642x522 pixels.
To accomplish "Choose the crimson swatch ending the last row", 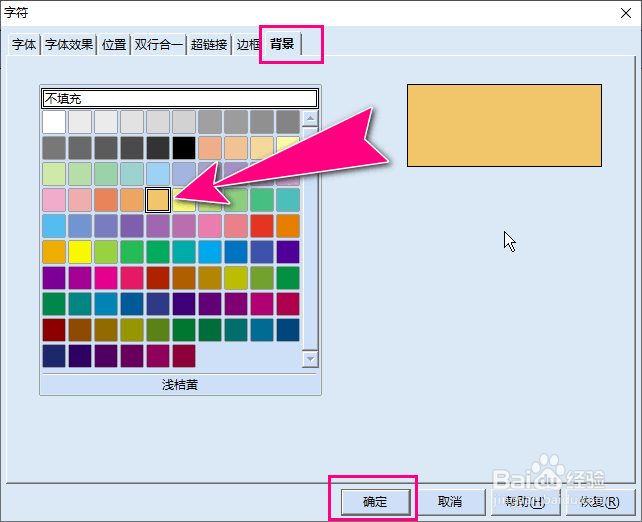I will 184,356.
